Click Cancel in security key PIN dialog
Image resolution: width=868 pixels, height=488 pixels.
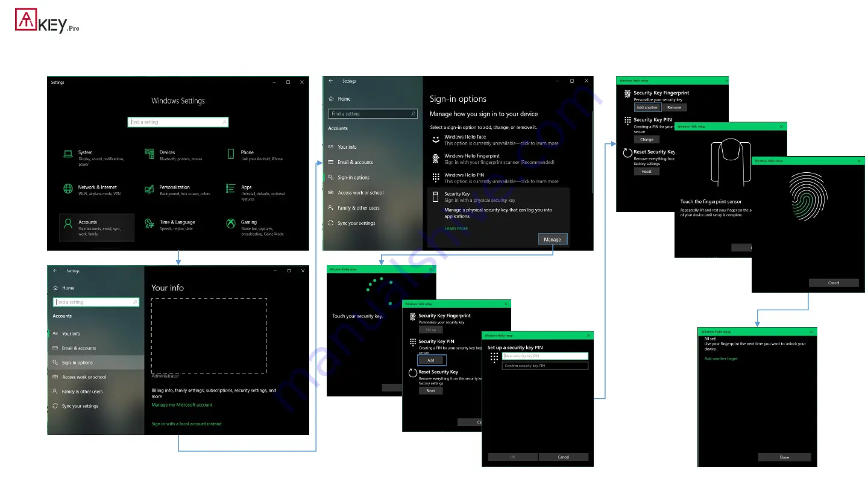tap(563, 457)
